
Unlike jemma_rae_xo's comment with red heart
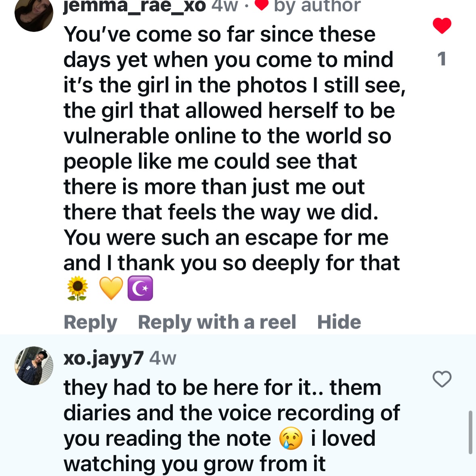coord(442,26)
